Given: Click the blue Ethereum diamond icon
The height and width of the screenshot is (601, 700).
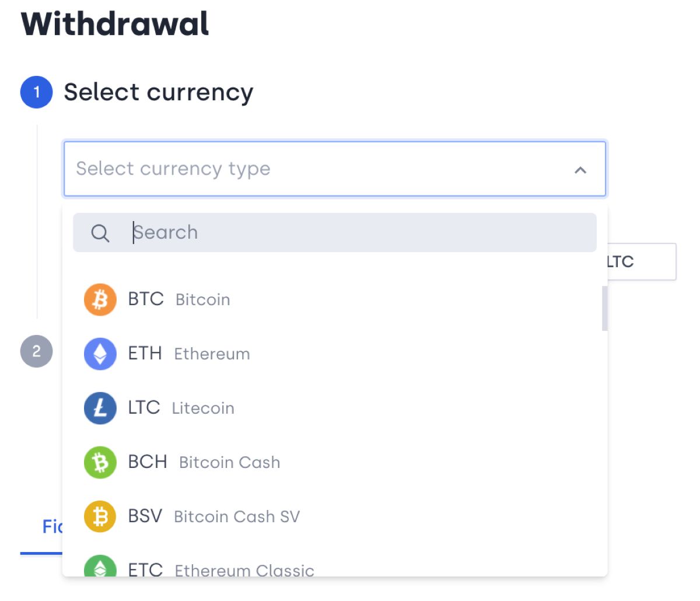Looking at the screenshot, I should (x=100, y=354).
